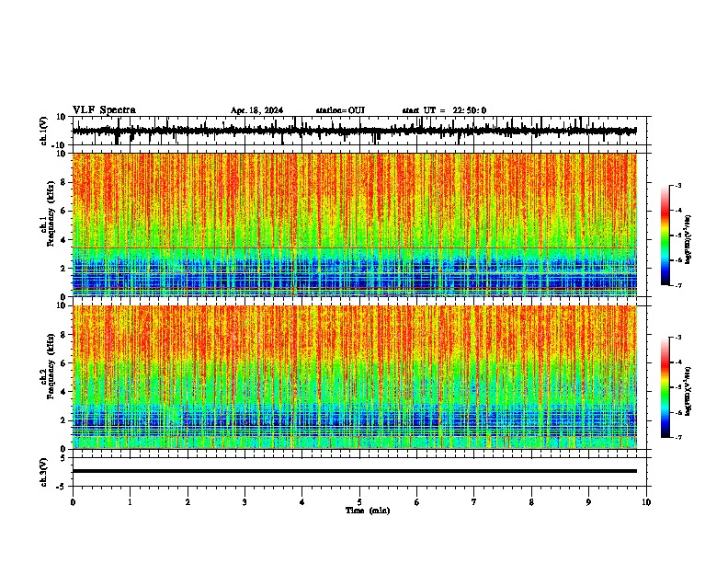The image size is (728, 563).
Task: Click the flat black ch.3 voltage trace
Action: click(355, 471)
